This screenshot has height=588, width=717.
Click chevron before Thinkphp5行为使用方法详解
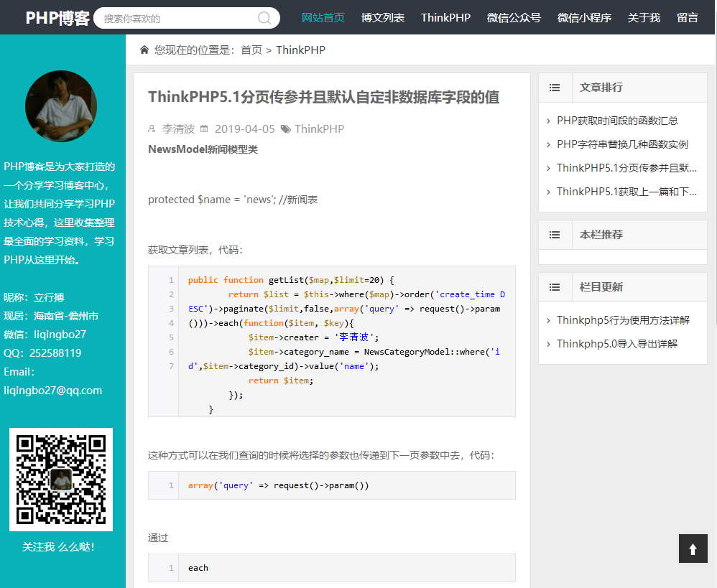pyautogui.click(x=548, y=321)
